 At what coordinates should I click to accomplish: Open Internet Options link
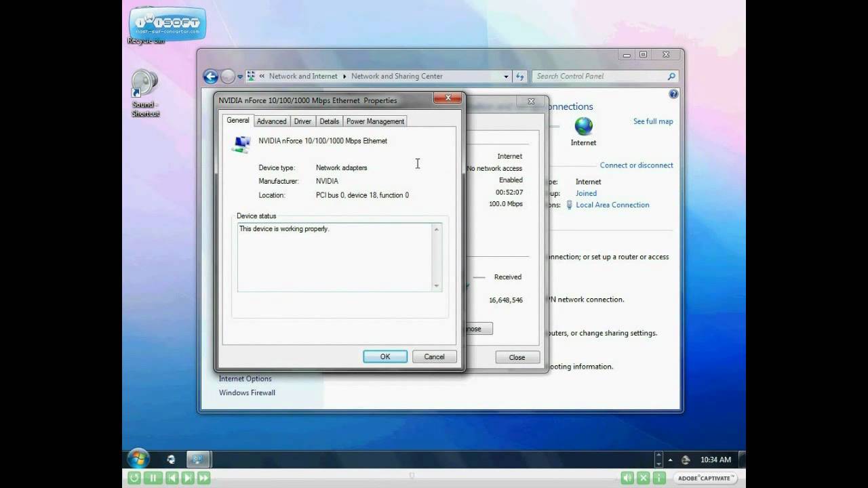[x=245, y=379]
